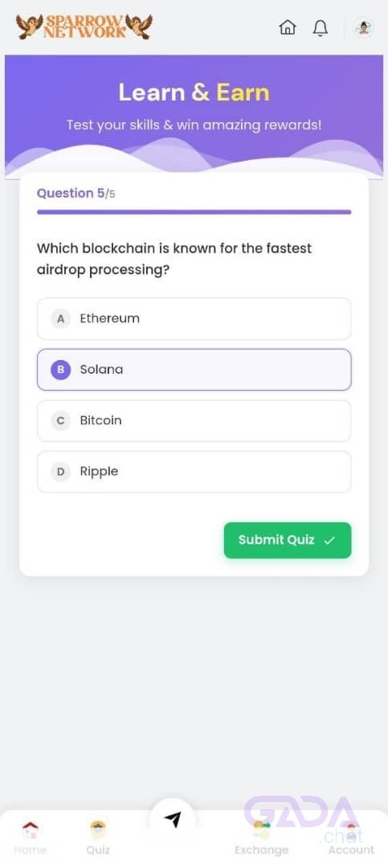Tap the Account icon in bottom navigation
Image resolution: width=388 pixels, height=868 pixels.
pos(351,829)
